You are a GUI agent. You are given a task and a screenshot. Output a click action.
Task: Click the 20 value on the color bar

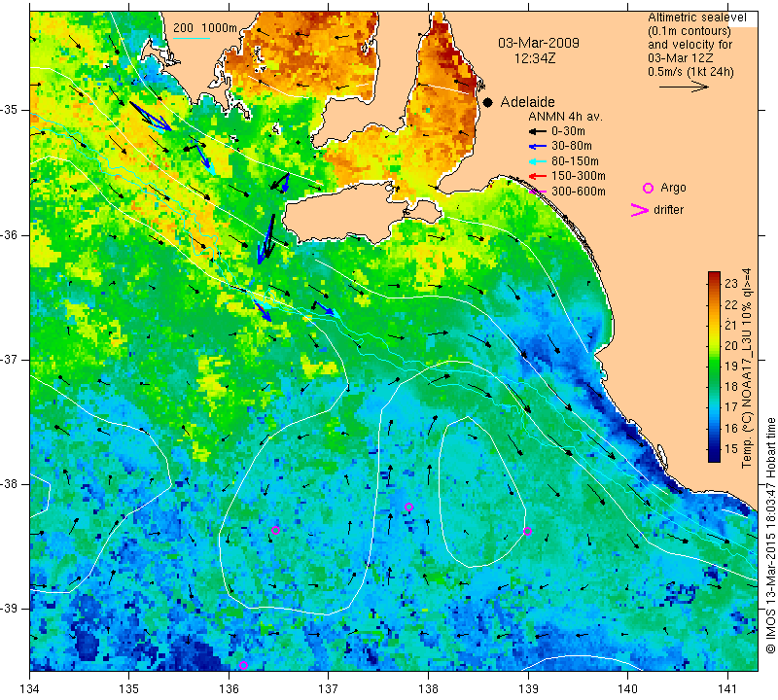pyautogui.click(x=731, y=346)
